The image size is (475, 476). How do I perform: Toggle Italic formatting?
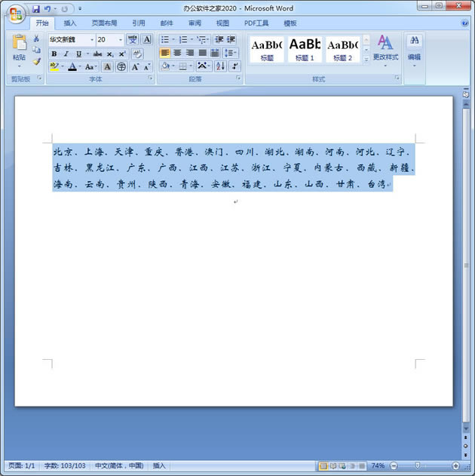[x=66, y=54]
